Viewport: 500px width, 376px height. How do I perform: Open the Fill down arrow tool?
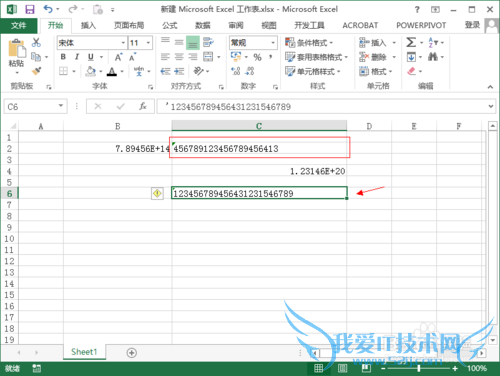coord(411,57)
